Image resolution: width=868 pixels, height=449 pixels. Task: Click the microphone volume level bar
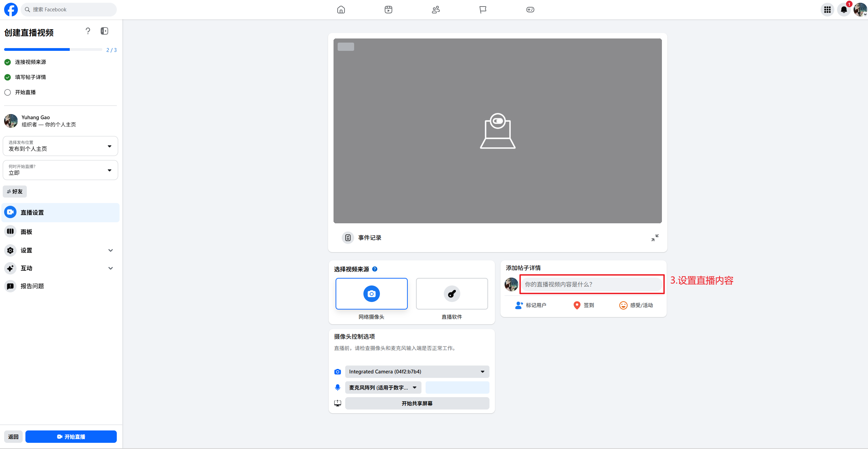pyautogui.click(x=457, y=388)
